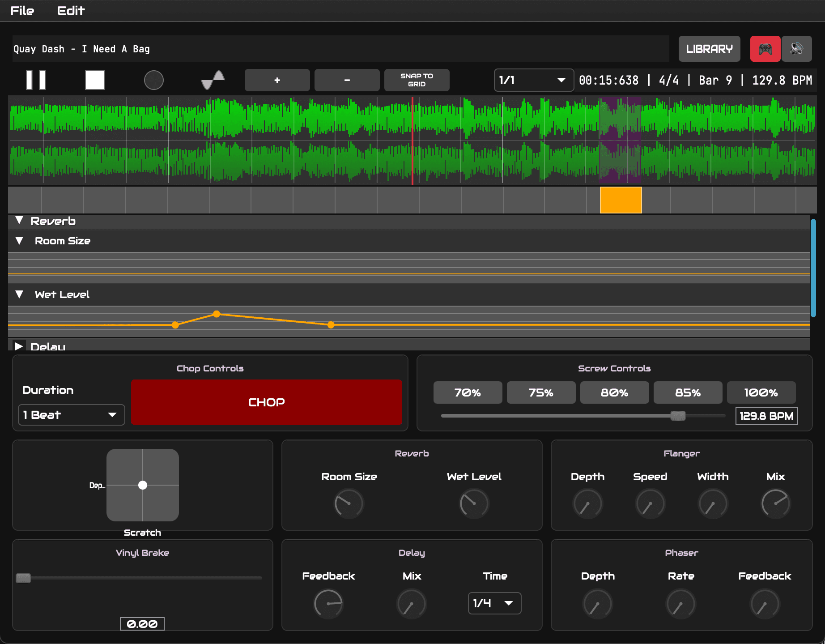Click the Flanger Mix knob
This screenshot has height=644, width=825.
tap(776, 504)
